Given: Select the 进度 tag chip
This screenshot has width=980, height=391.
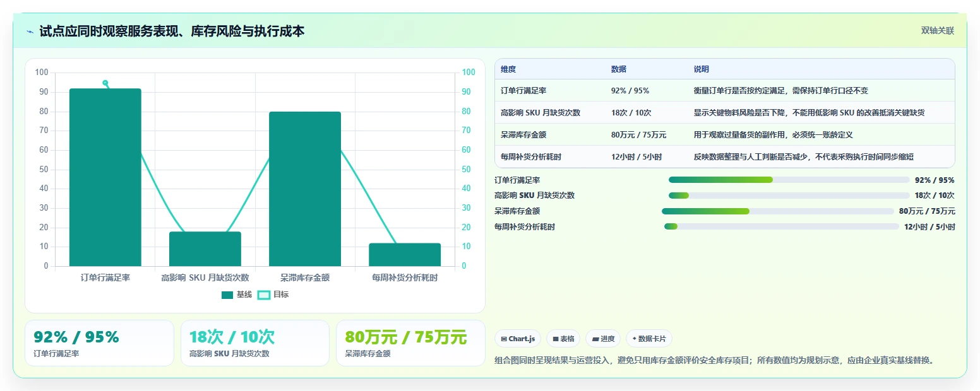Looking at the screenshot, I should pos(603,339).
